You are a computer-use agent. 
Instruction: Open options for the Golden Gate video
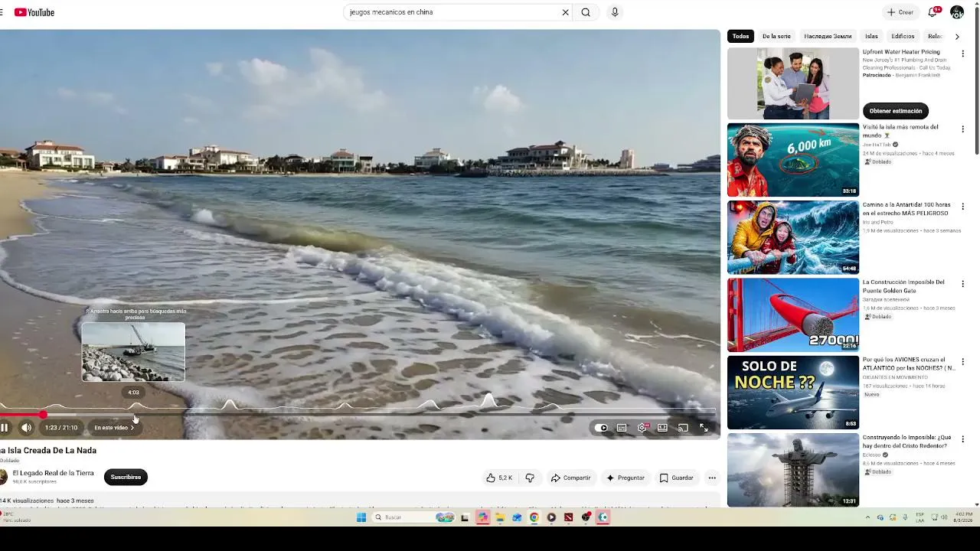(x=963, y=284)
